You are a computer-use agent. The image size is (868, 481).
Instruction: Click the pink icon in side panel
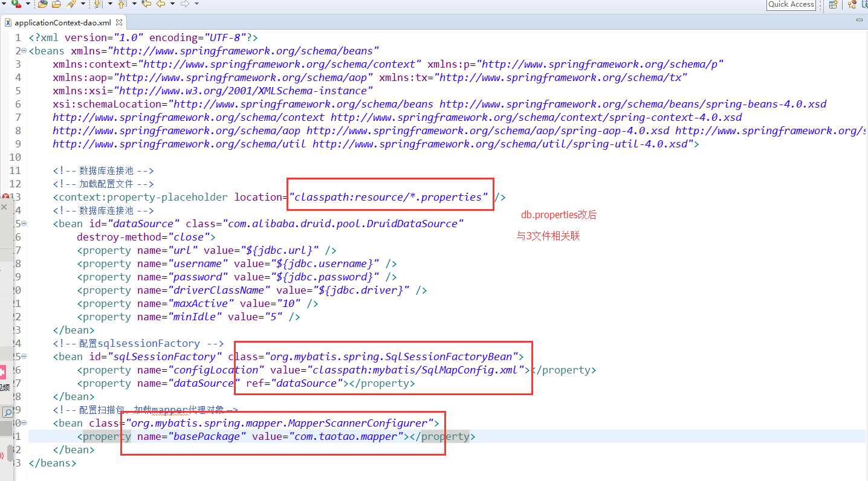pyautogui.click(x=2, y=373)
